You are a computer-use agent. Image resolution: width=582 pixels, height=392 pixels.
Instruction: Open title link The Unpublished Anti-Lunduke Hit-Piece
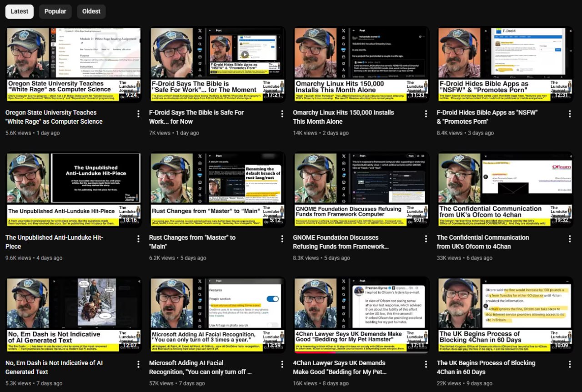pos(55,242)
